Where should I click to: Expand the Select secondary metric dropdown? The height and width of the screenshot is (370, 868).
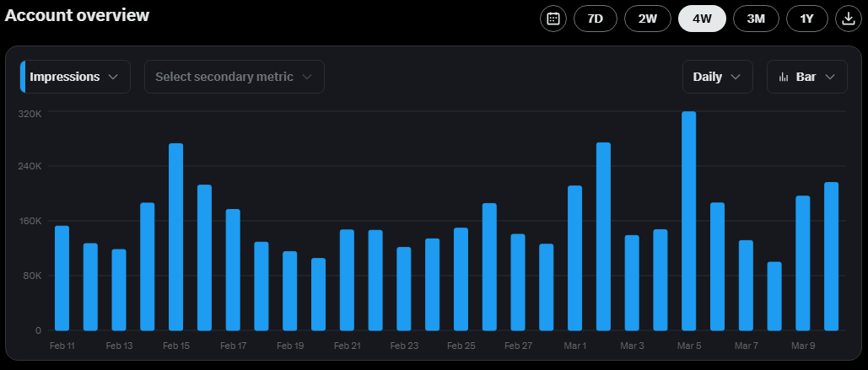(x=235, y=77)
